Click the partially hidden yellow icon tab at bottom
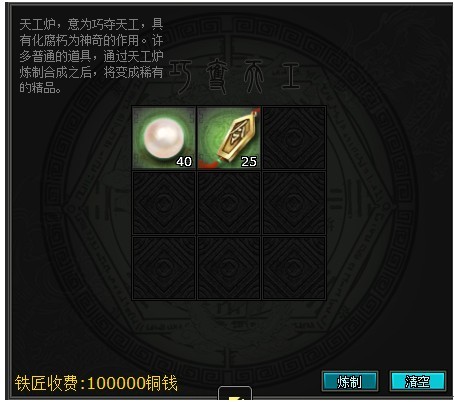This screenshot has height=402, width=454. (235, 393)
